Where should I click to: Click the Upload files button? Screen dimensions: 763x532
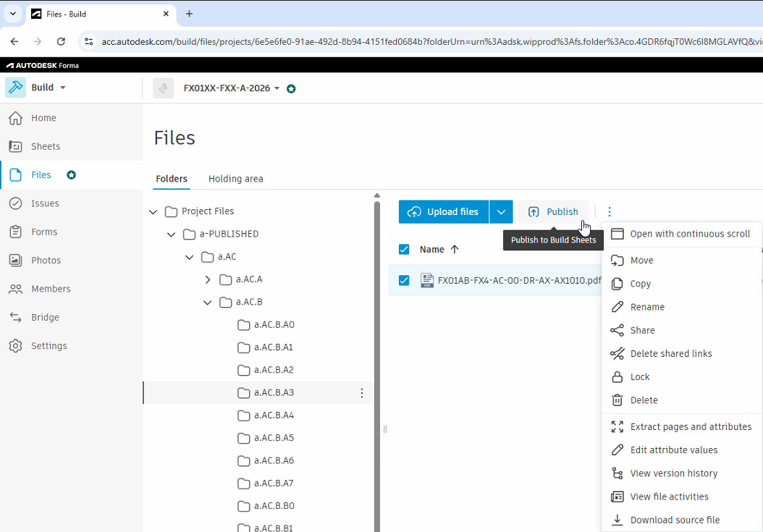[x=443, y=212]
